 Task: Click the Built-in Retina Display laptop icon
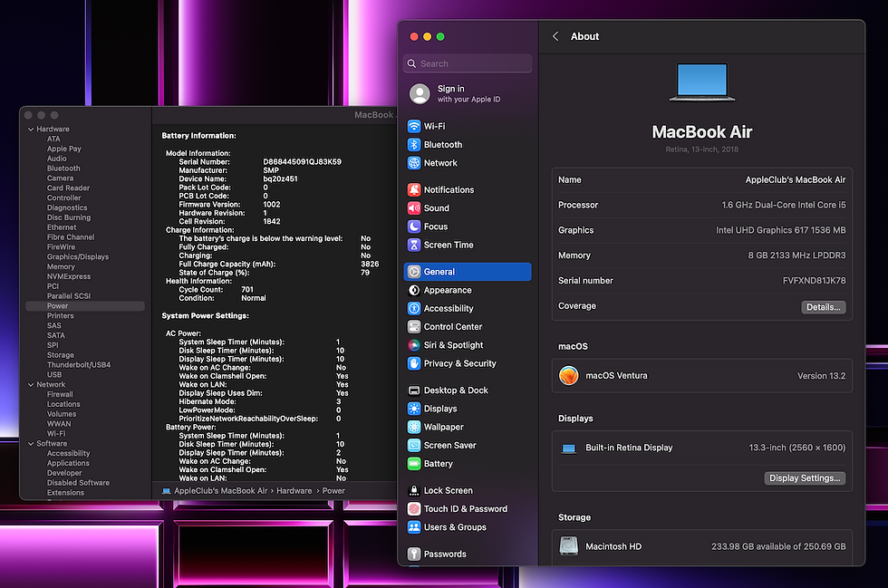(x=569, y=448)
